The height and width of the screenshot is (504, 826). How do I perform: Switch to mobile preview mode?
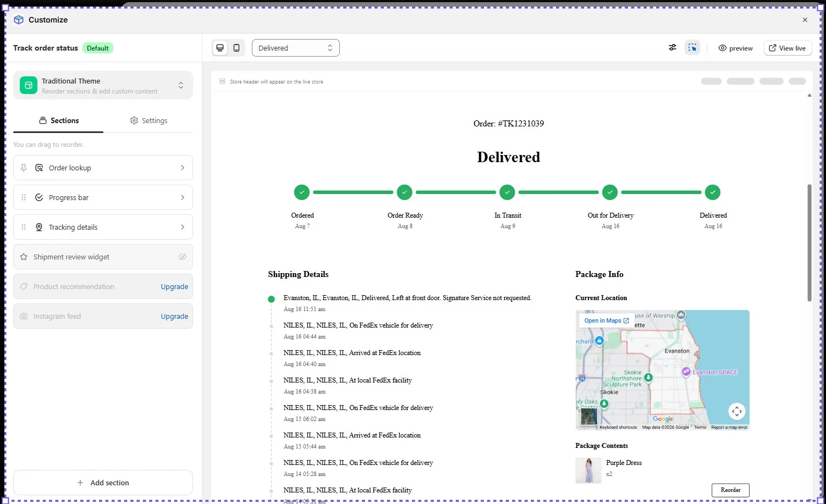coord(236,48)
